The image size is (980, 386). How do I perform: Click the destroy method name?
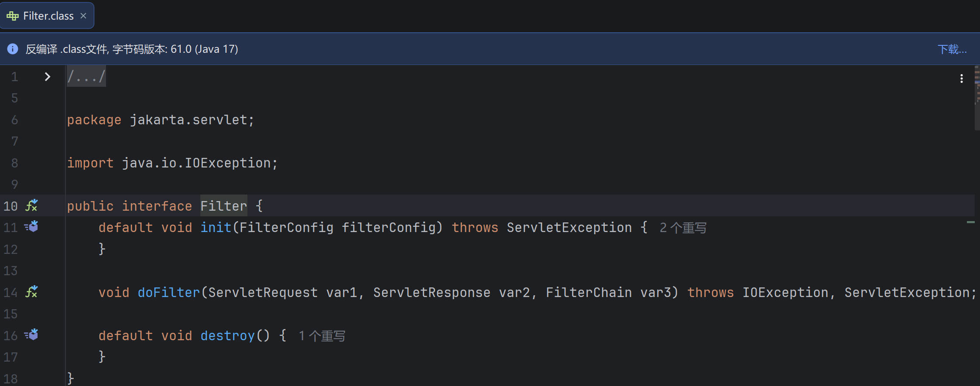(x=227, y=336)
